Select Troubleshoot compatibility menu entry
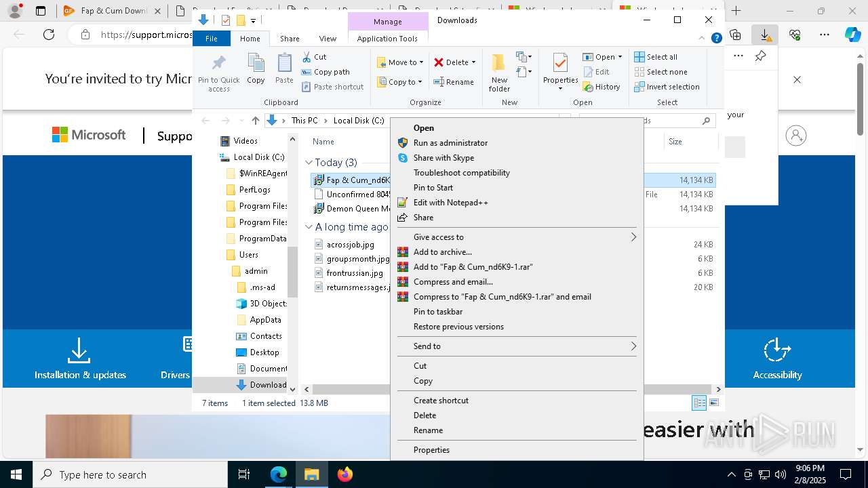This screenshot has height=488, width=868. tap(515, 173)
